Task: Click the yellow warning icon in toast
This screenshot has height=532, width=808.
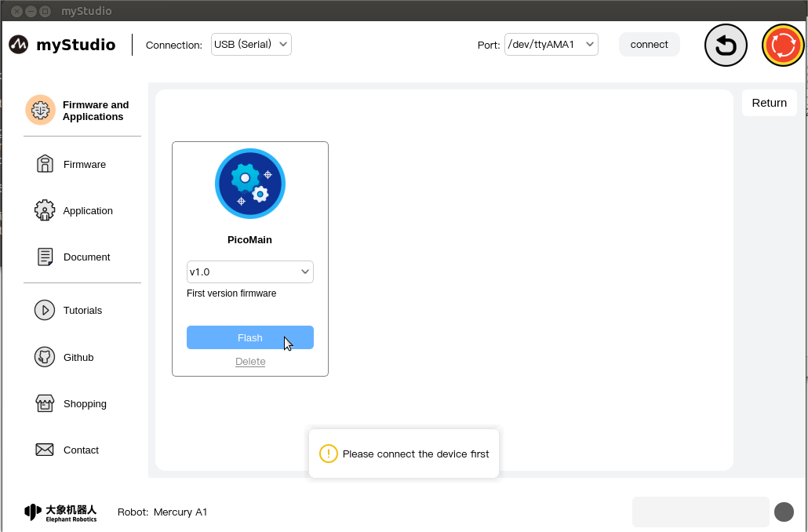Action: [x=328, y=454]
